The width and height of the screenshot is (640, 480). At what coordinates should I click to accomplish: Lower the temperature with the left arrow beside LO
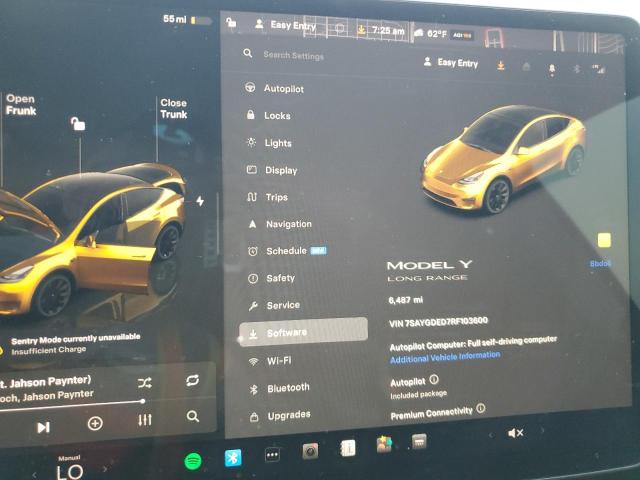(x=34, y=475)
